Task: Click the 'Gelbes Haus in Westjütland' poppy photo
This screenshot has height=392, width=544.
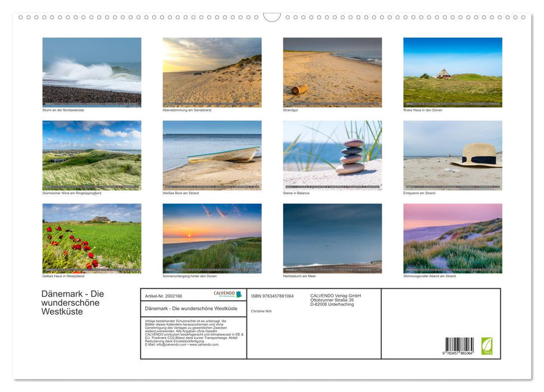Action: [92, 238]
